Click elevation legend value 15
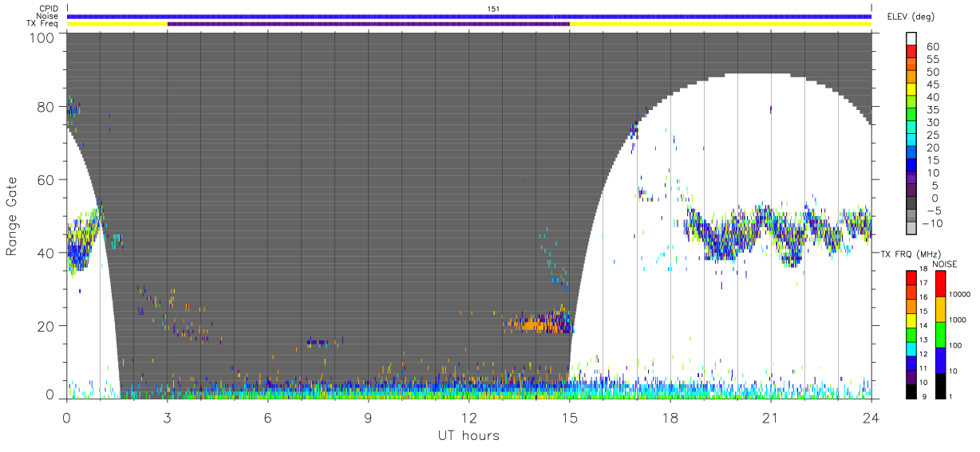The width and height of the screenshot is (980, 452). tap(931, 160)
